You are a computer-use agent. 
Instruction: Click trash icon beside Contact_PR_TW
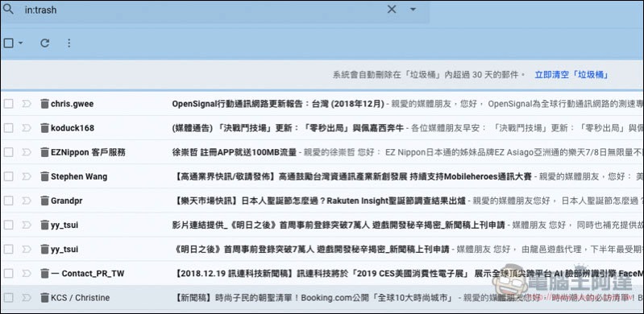[44, 274]
